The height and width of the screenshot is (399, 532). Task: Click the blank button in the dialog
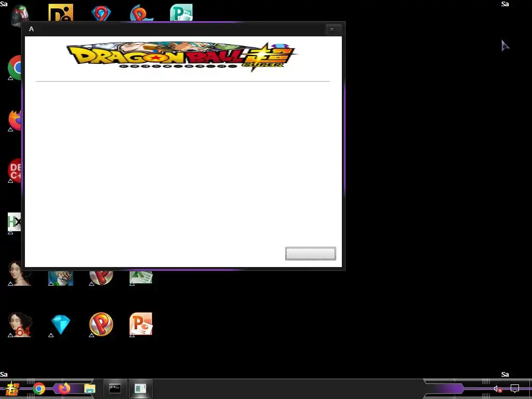tap(311, 254)
